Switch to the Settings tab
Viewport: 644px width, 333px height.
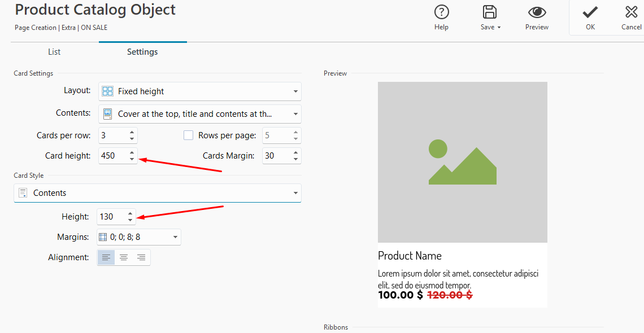pyautogui.click(x=142, y=52)
